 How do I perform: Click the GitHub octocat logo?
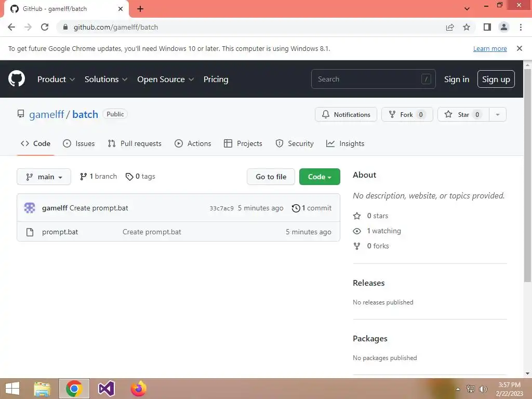tap(17, 79)
